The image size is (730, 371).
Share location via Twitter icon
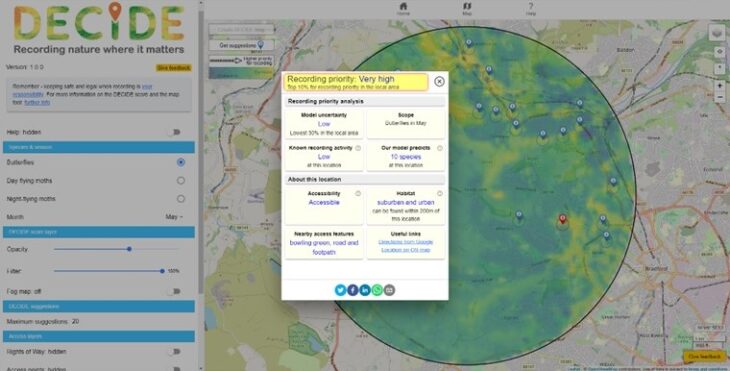click(x=340, y=290)
